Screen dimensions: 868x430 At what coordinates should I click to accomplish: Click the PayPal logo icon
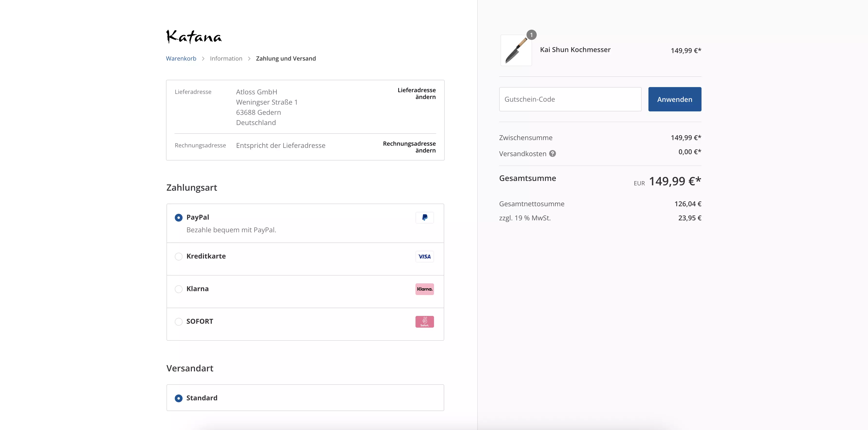425,217
